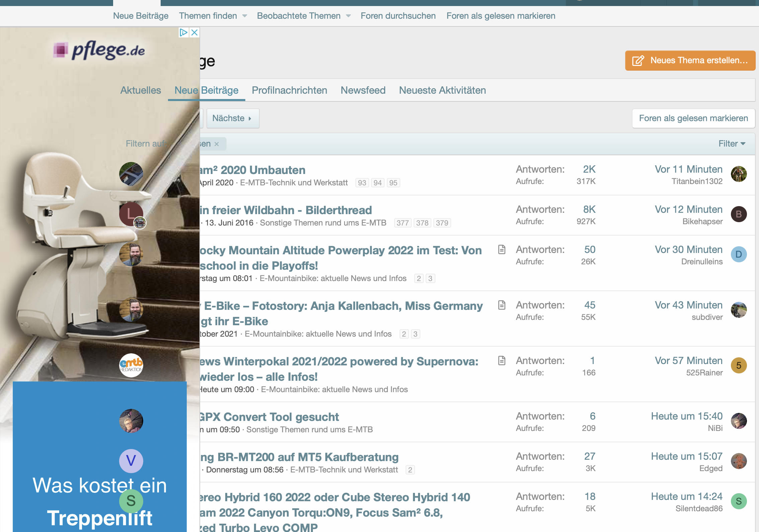Click article icon beside Anja Kallenbach thread

tap(502, 305)
